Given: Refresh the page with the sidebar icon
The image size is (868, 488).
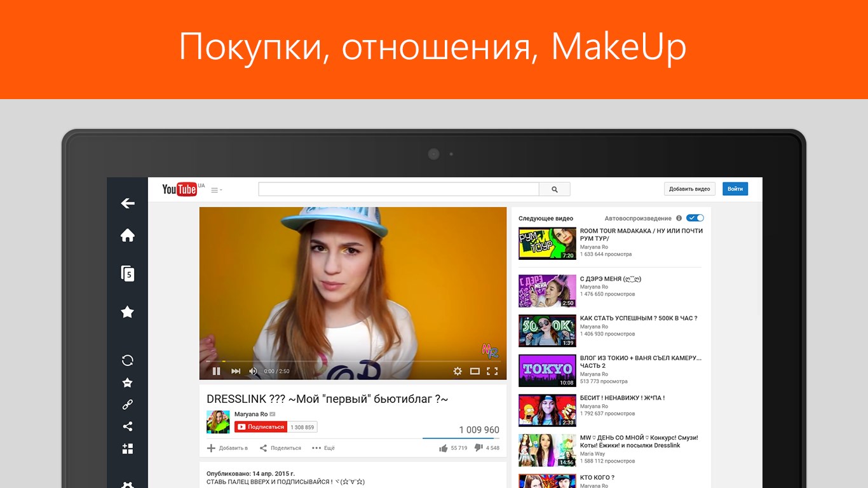Looking at the screenshot, I should pyautogui.click(x=128, y=360).
